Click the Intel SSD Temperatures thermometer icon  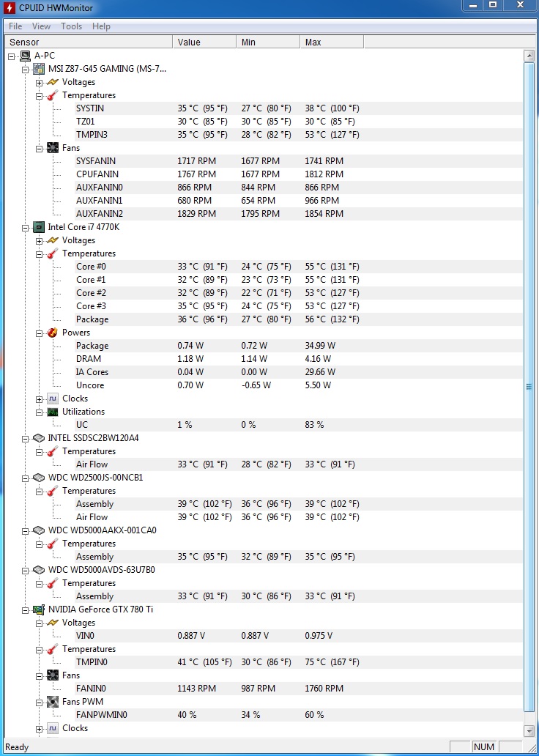point(53,451)
